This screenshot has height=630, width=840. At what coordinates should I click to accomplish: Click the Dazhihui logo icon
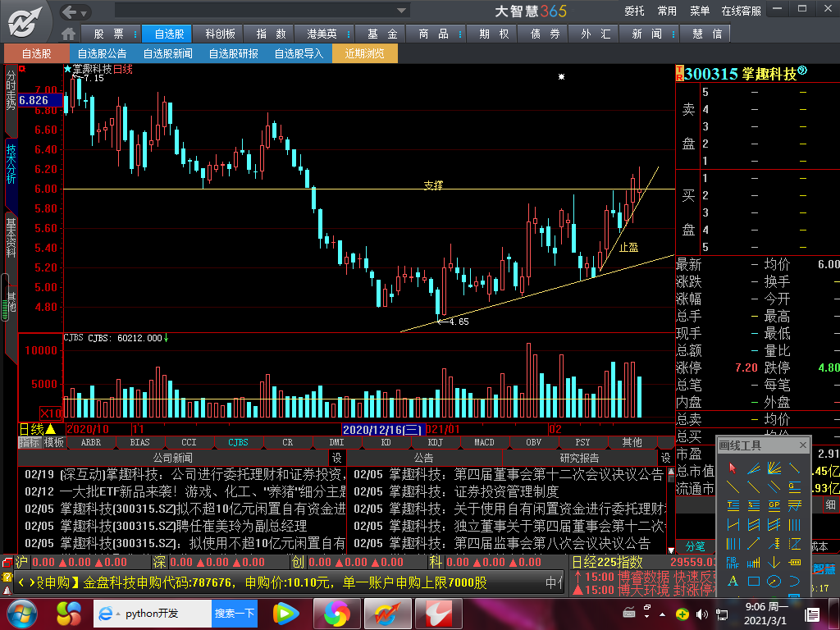[x=25, y=21]
